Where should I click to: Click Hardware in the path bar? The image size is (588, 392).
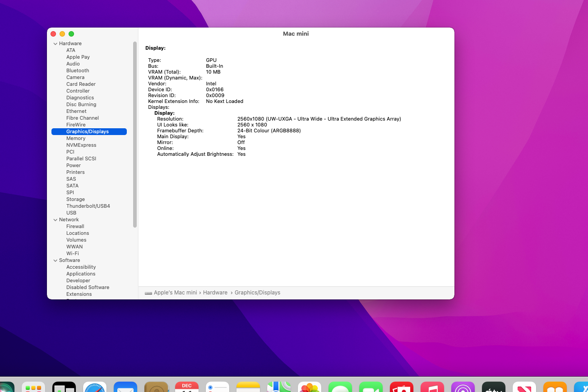215,293
